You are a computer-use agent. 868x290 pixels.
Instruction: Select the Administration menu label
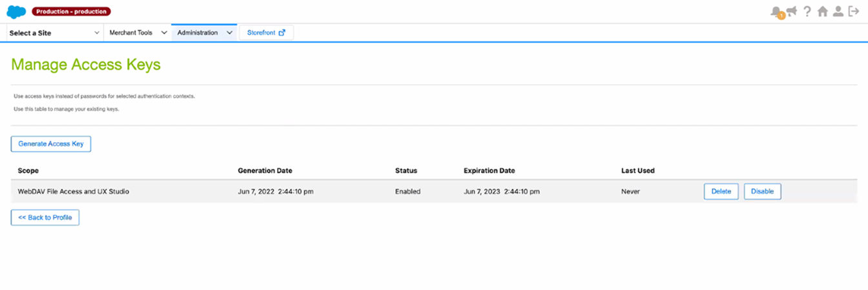coord(198,33)
